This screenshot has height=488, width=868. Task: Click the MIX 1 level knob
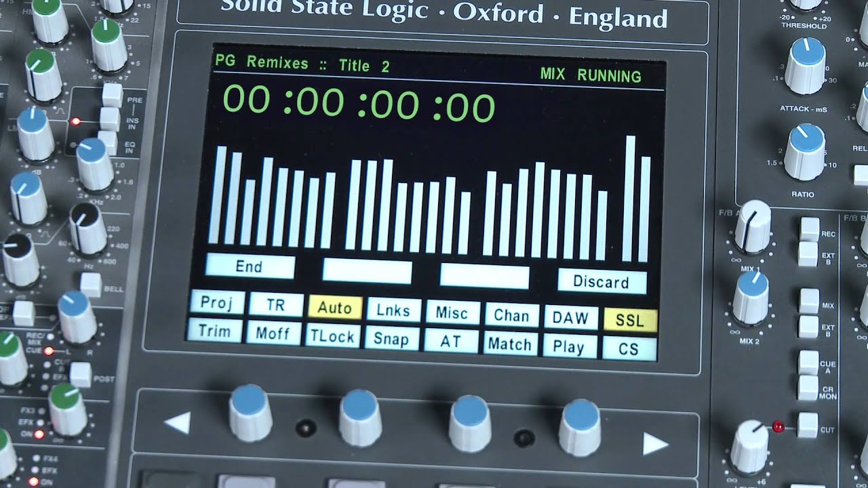753,226
